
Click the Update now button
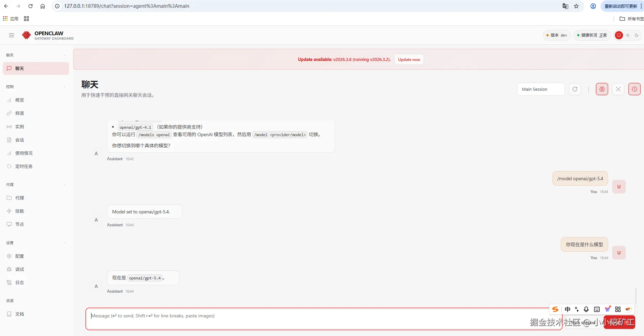pyautogui.click(x=409, y=60)
